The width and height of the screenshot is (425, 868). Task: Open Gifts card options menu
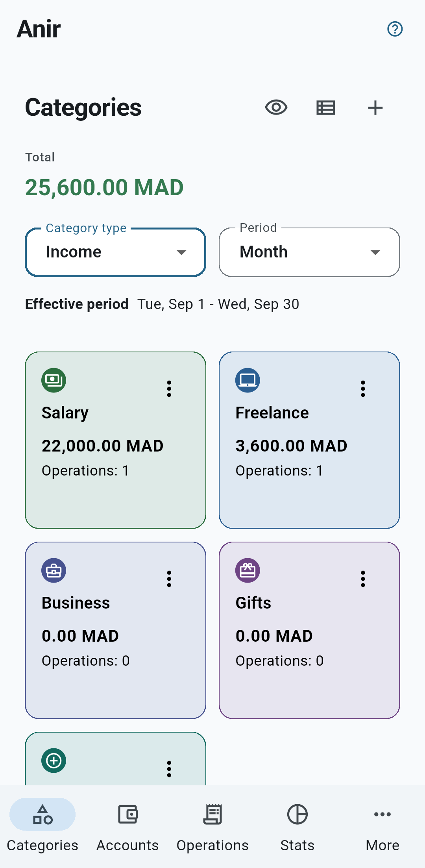click(x=363, y=579)
